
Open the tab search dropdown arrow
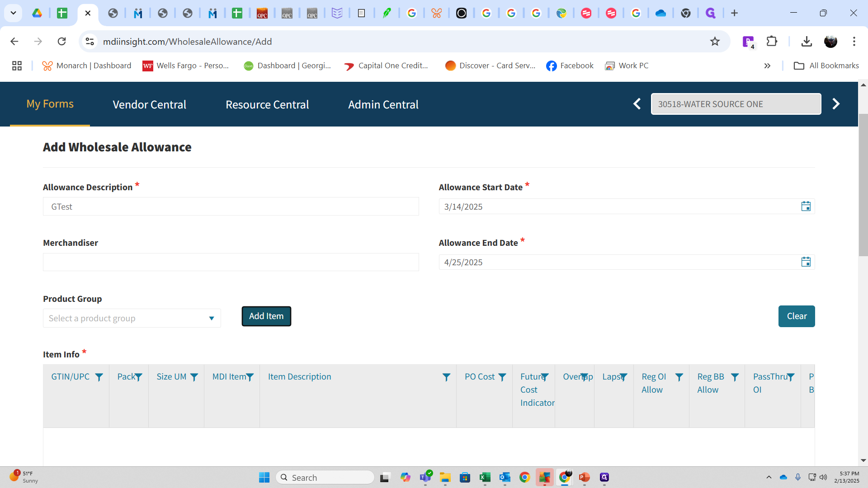point(13,13)
